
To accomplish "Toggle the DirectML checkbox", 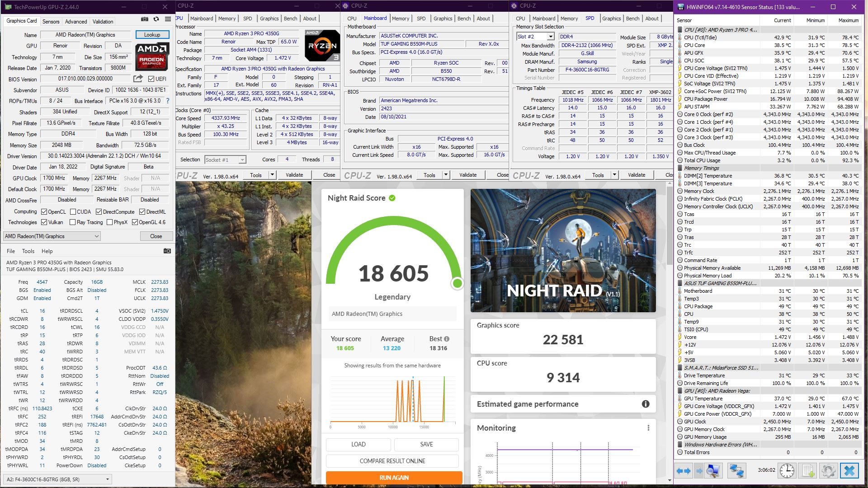I will pyautogui.click(x=142, y=211).
